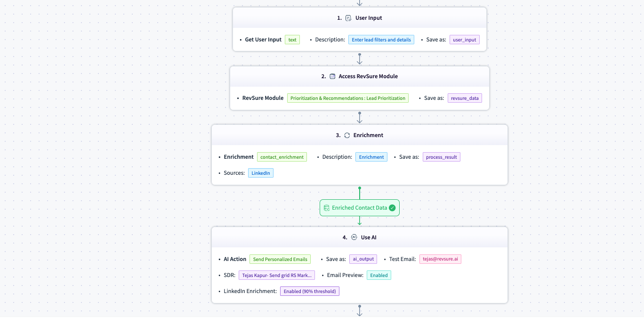Click the 'tejas@revsure.ai' test email tag
The width and height of the screenshot is (644, 318).
pos(440,259)
